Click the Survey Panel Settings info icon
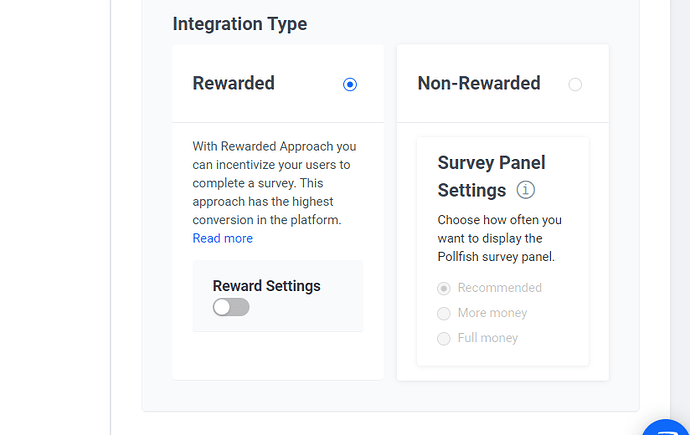Viewport: 690px width, 435px height. pos(526,190)
